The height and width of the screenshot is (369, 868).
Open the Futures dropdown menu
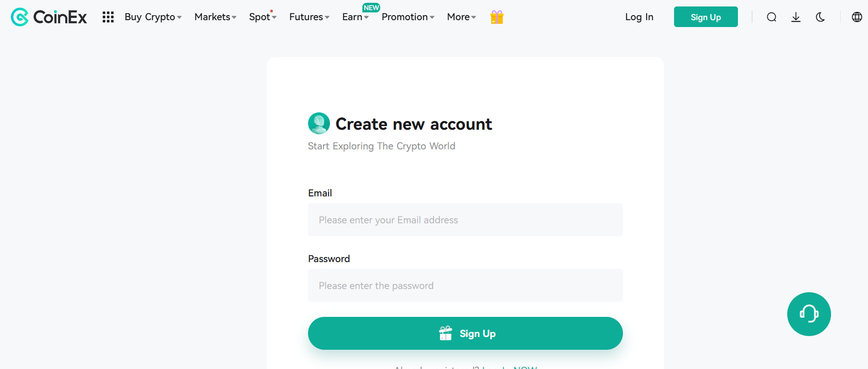tap(309, 17)
